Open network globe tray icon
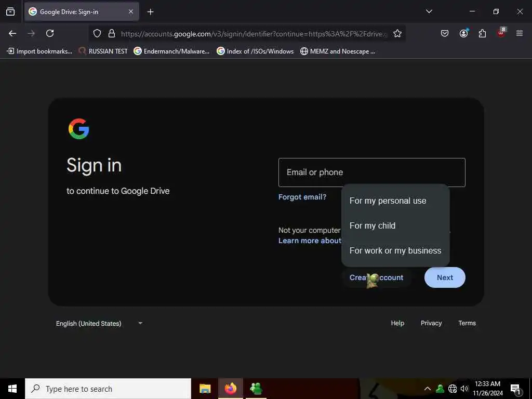 pyautogui.click(x=453, y=389)
